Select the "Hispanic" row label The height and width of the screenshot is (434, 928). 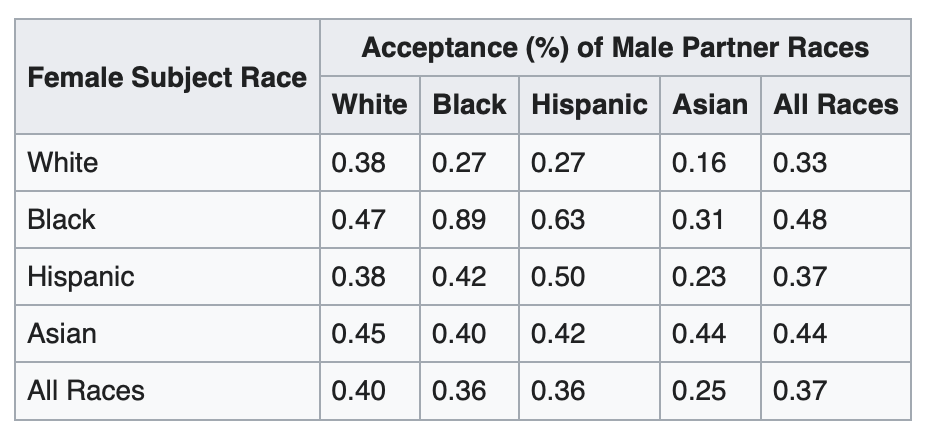tap(81, 276)
